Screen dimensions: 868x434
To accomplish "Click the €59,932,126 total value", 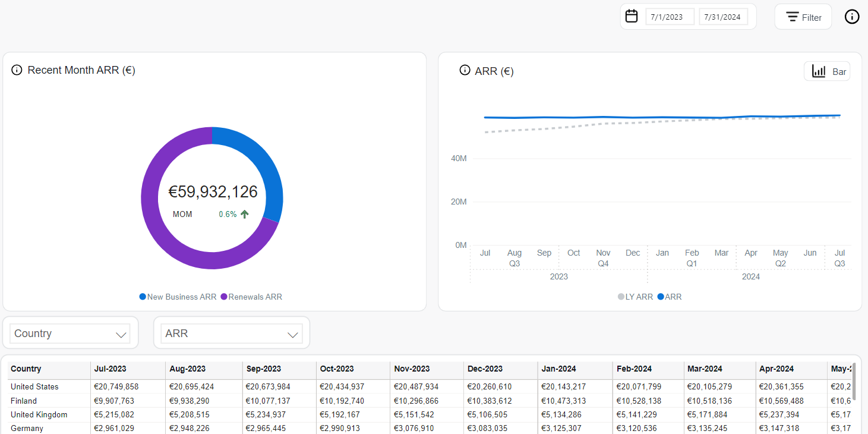I will [x=213, y=191].
